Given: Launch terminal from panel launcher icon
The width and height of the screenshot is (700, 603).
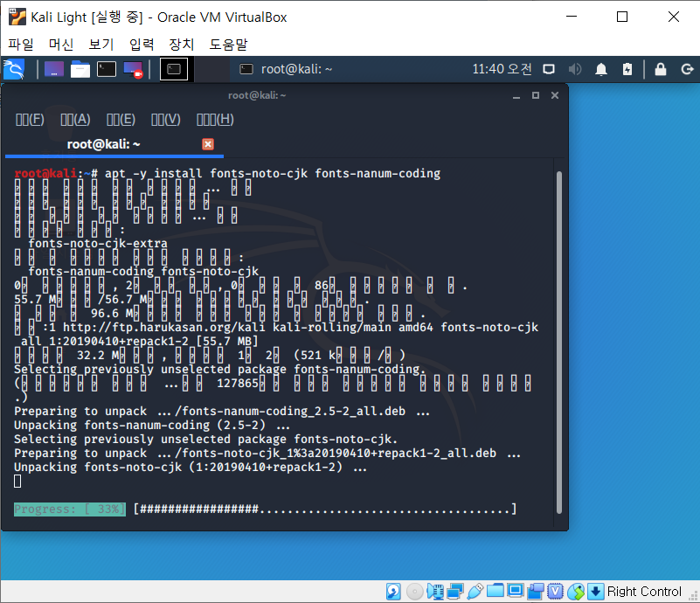Looking at the screenshot, I should pos(107,69).
